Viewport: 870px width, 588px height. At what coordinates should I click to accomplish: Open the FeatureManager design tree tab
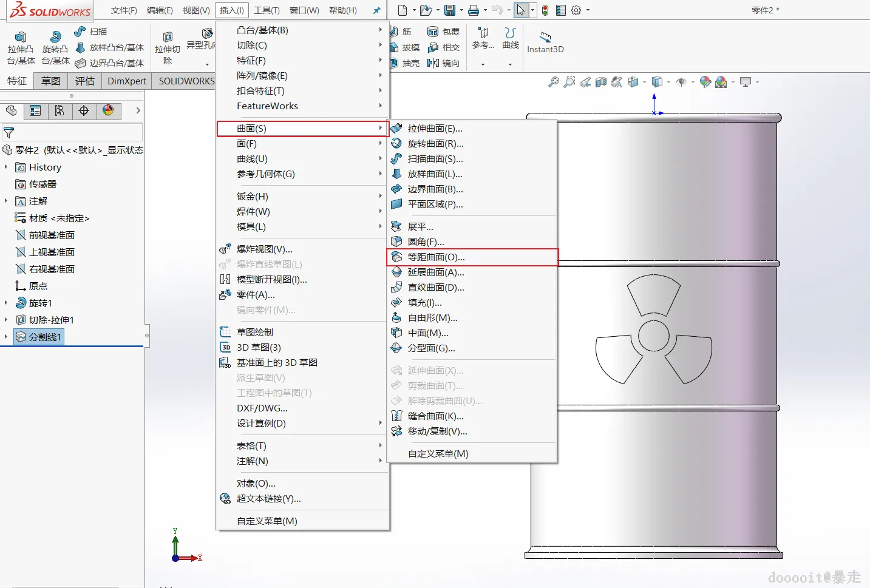click(11, 110)
